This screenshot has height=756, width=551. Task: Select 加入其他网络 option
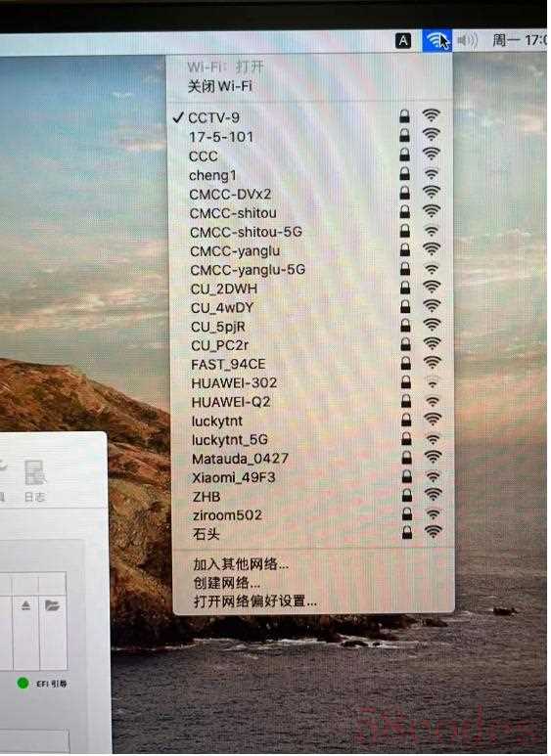(241, 563)
